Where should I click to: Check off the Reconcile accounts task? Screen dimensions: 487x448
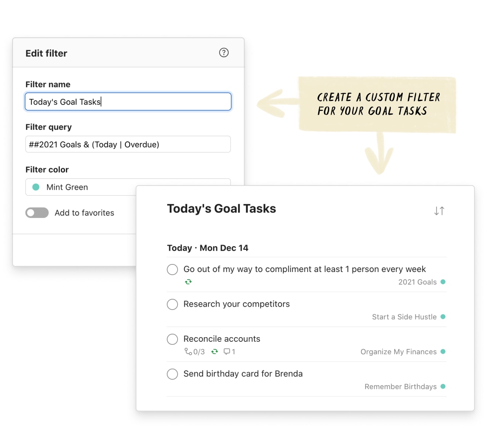click(x=172, y=339)
